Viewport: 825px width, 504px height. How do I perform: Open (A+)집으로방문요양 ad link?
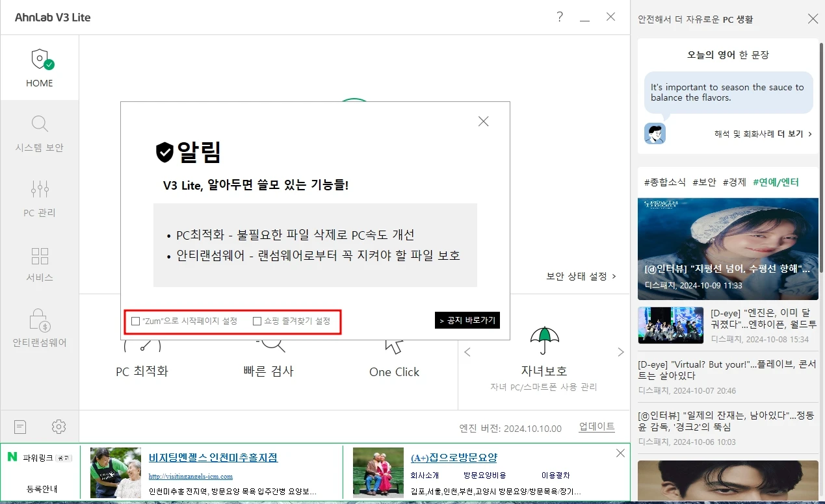click(x=454, y=457)
